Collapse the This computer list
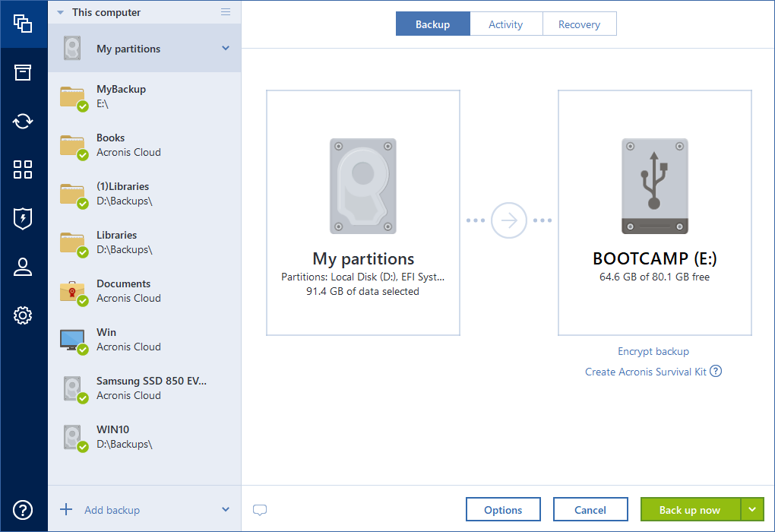Screen dimensions: 775x532 coord(61,12)
